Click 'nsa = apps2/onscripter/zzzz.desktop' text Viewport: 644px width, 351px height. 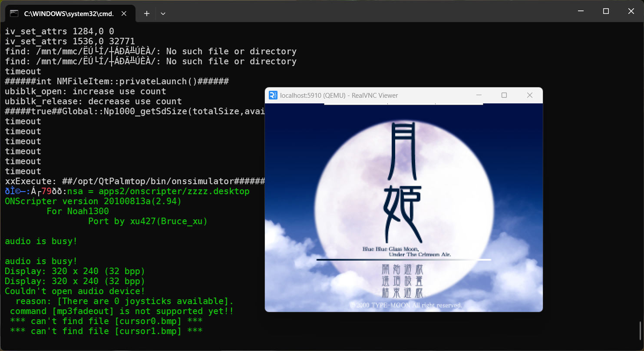tap(159, 191)
